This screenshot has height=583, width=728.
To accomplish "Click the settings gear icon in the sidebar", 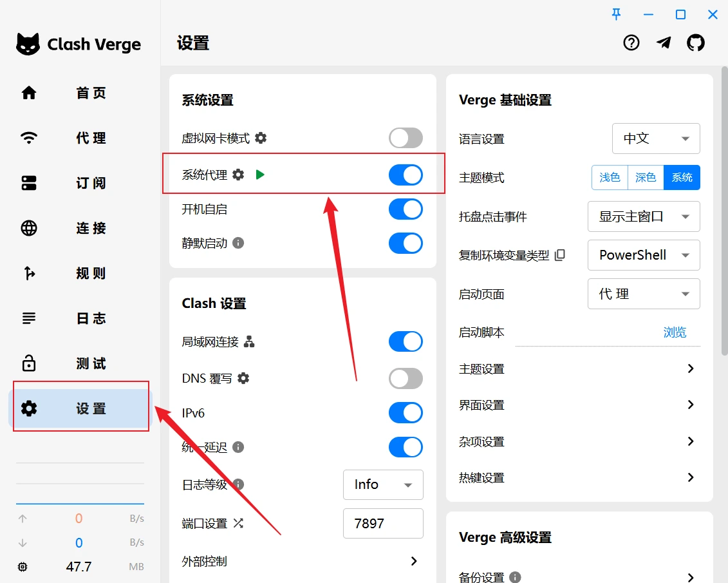I will tap(29, 408).
